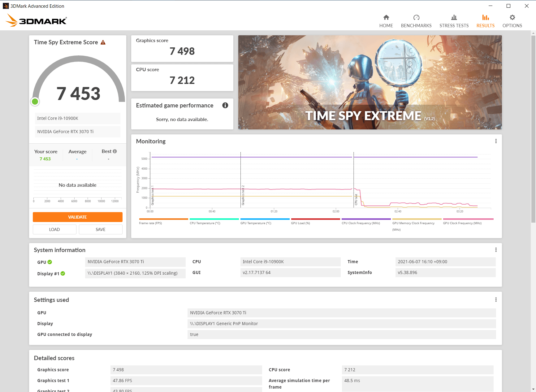Toggle the Frame rate (FPS) legend item

[x=163, y=221]
